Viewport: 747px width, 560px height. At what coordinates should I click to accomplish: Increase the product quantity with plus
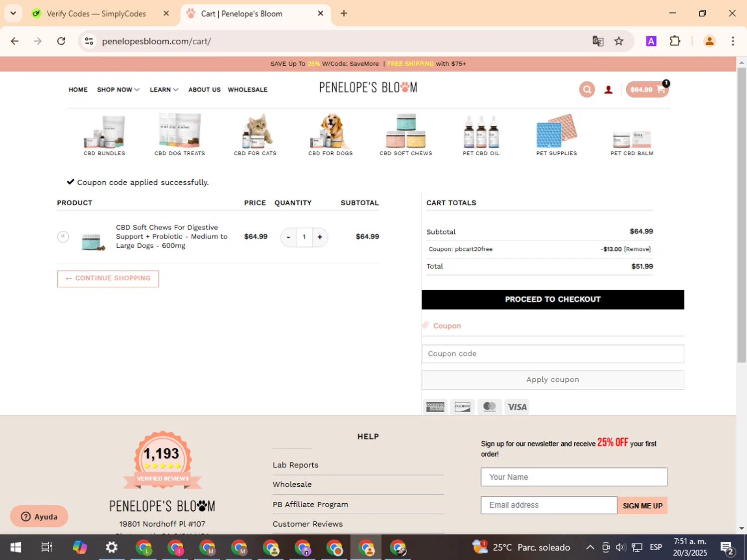coord(320,237)
